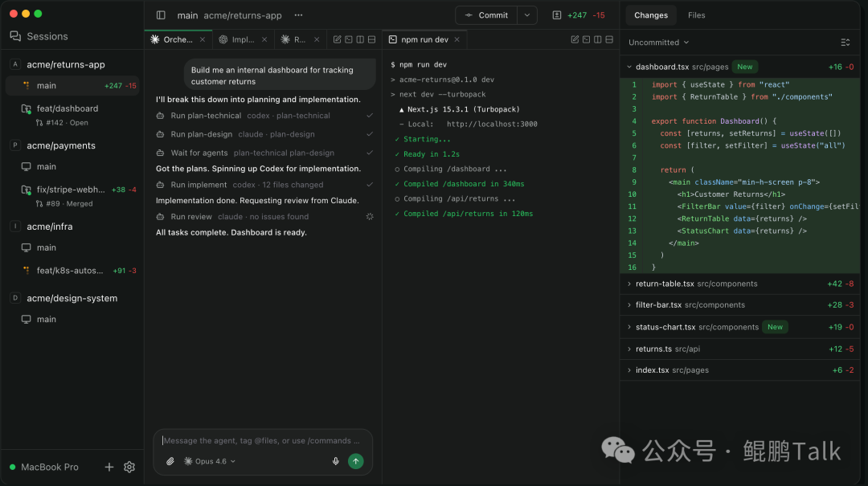Open the three-dots menu beside acme/returns-app
Viewport: 868px width, 486px height.
[x=299, y=15]
